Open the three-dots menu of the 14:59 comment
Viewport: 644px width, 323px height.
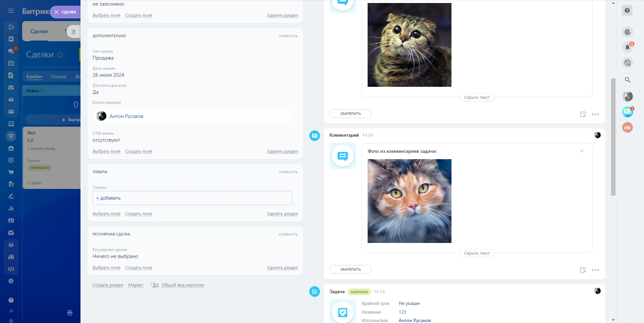pyautogui.click(x=595, y=270)
